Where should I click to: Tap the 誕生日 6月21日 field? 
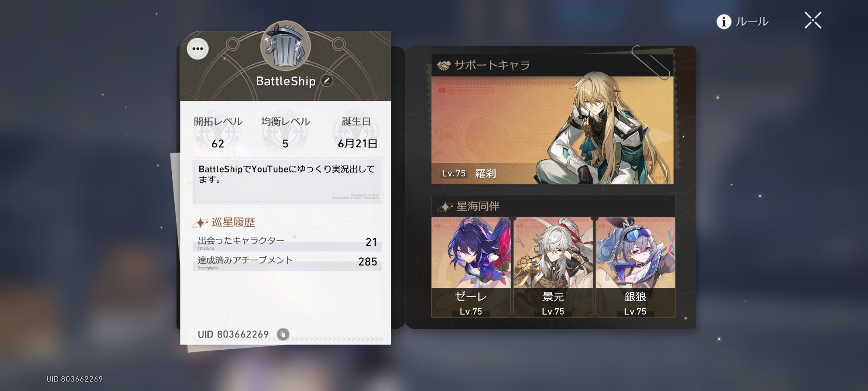pos(357,132)
